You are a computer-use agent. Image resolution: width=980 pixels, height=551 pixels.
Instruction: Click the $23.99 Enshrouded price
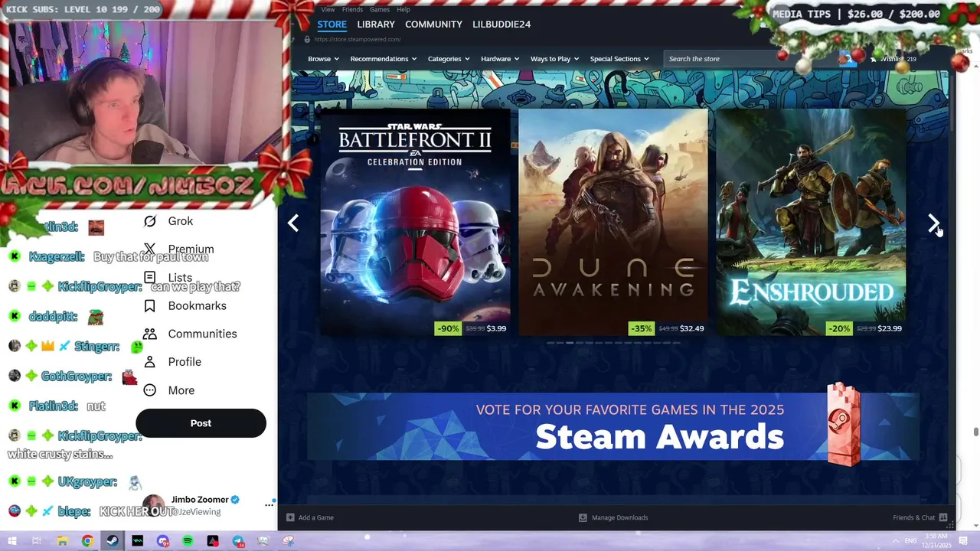890,328
